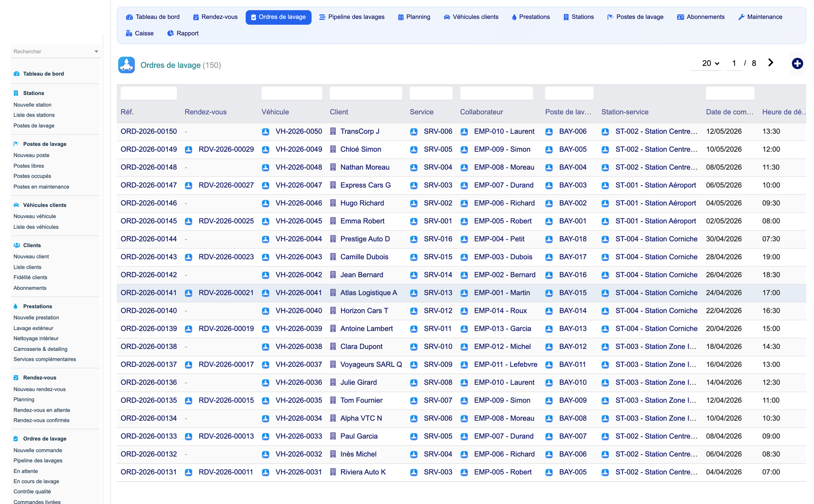Screen dimensions: 814x504
Task: Open Contrôle qualité in sidebar
Action: 32,492
